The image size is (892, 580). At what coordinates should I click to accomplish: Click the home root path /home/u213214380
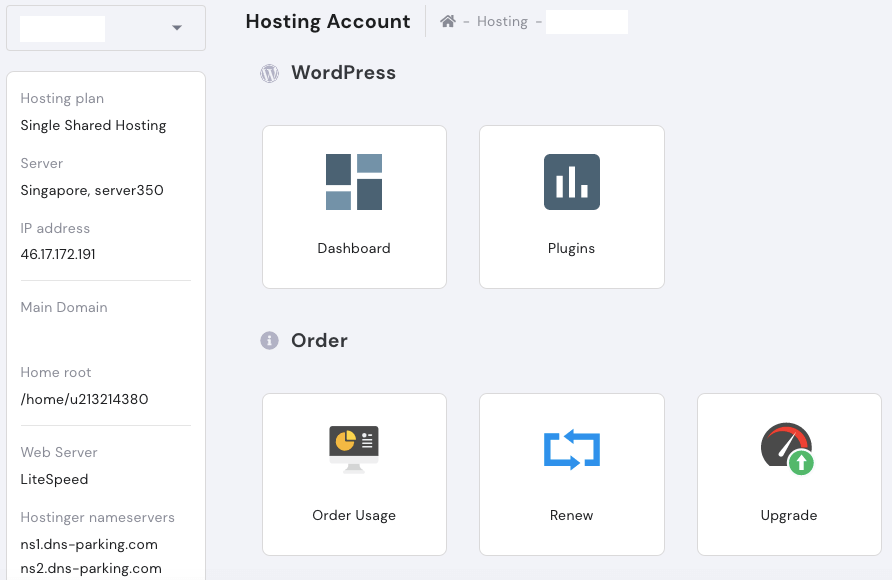tap(84, 399)
